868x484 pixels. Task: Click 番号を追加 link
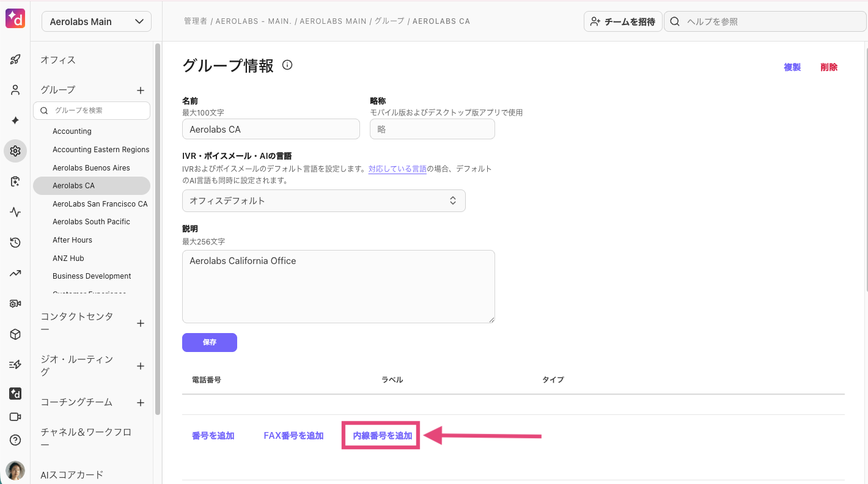[213, 436]
